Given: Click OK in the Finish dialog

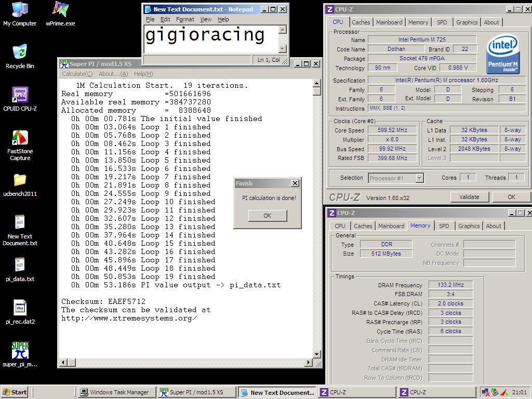Looking at the screenshot, I should click(x=268, y=216).
